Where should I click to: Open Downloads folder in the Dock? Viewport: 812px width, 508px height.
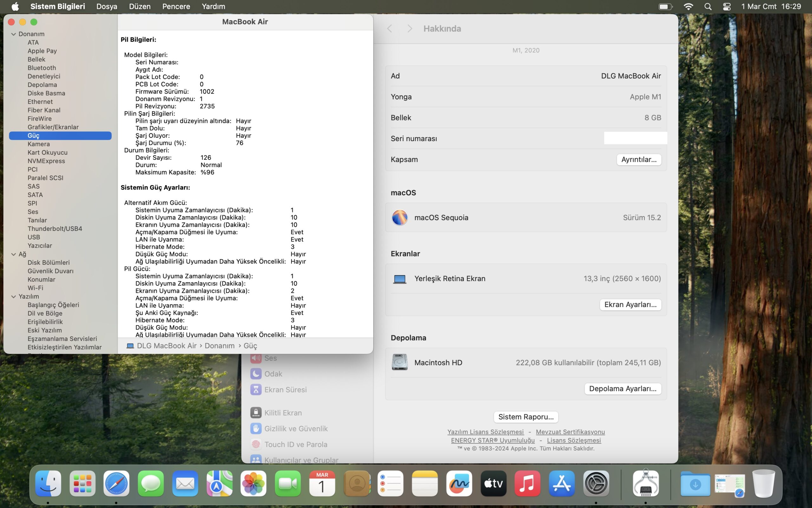[695, 484]
